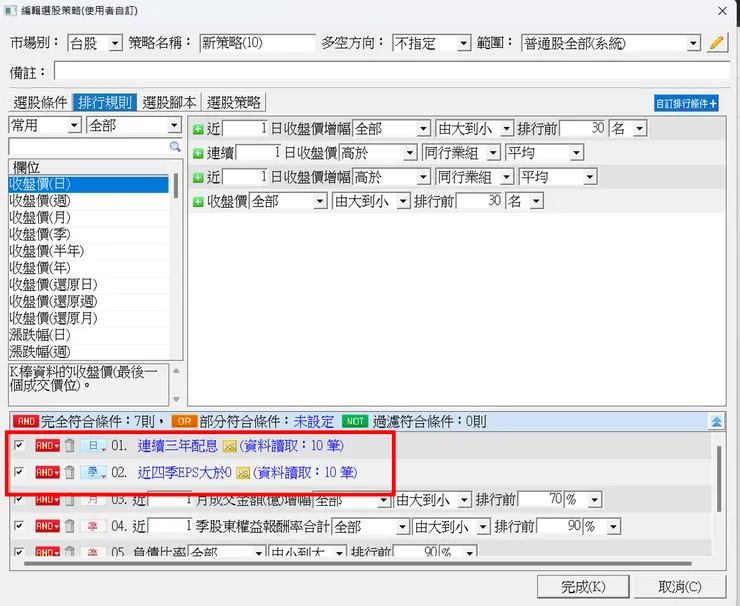Click 未設定 link for partial conditions

[314, 421]
